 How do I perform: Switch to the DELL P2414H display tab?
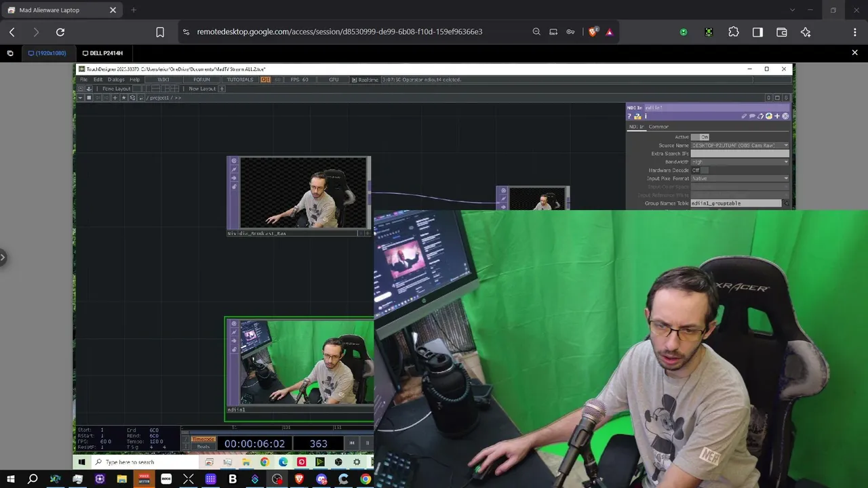tap(102, 53)
